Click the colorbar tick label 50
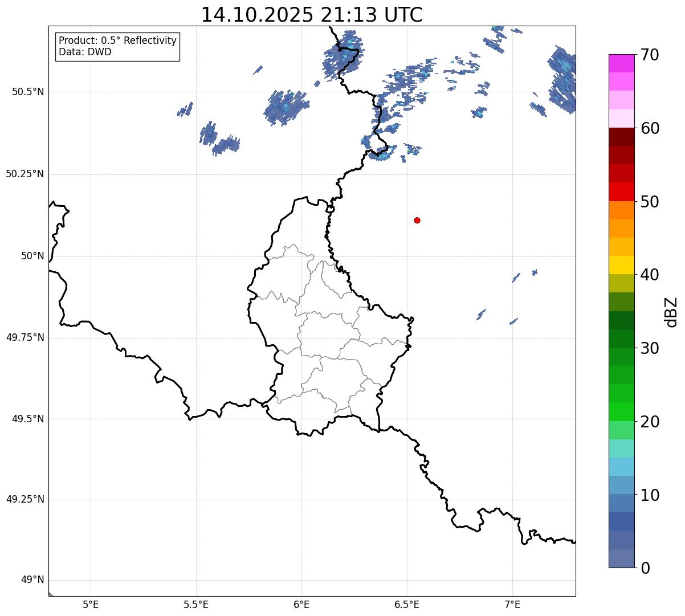 [650, 202]
